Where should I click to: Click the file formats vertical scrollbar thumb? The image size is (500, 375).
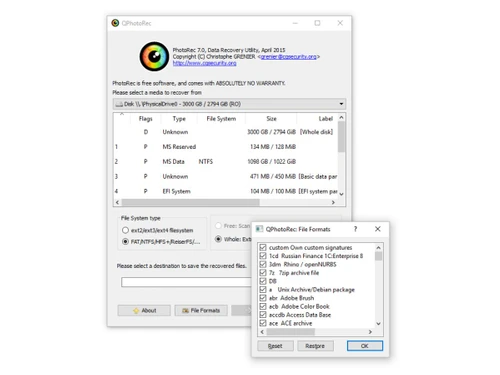(378, 256)
